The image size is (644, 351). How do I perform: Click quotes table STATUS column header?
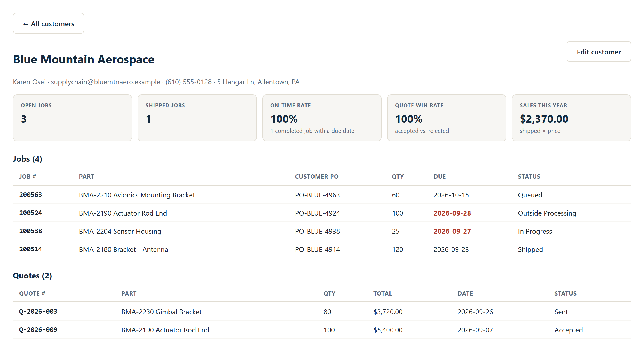[x=566, y=293]
